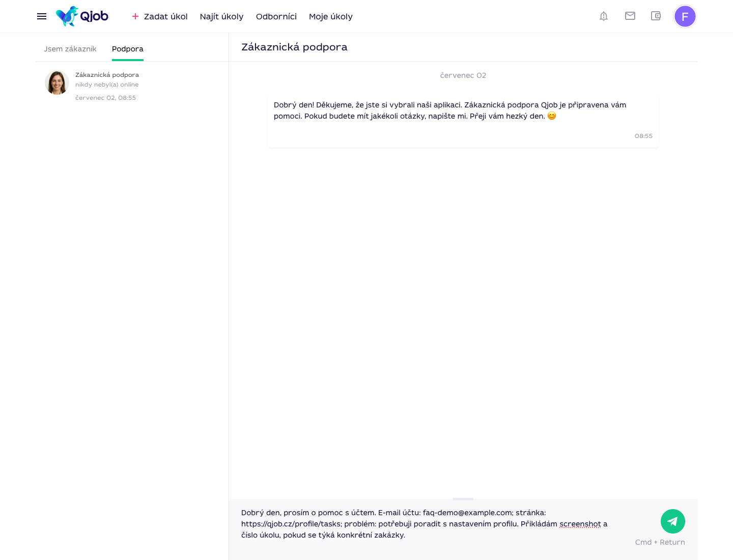Open Najít úkoly menu item
Image resolution: width=733 pixels, height=560 pixels.
[221, 16]
